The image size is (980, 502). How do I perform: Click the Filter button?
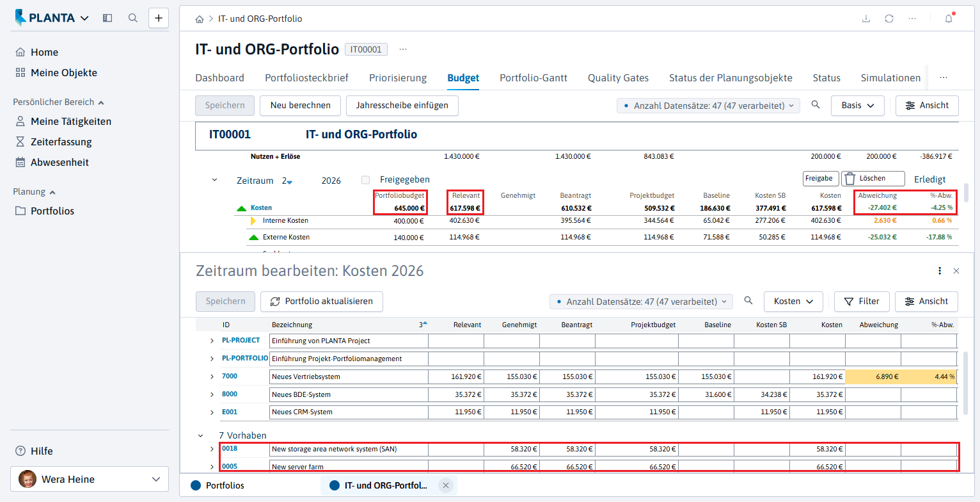tap(862, 301)
